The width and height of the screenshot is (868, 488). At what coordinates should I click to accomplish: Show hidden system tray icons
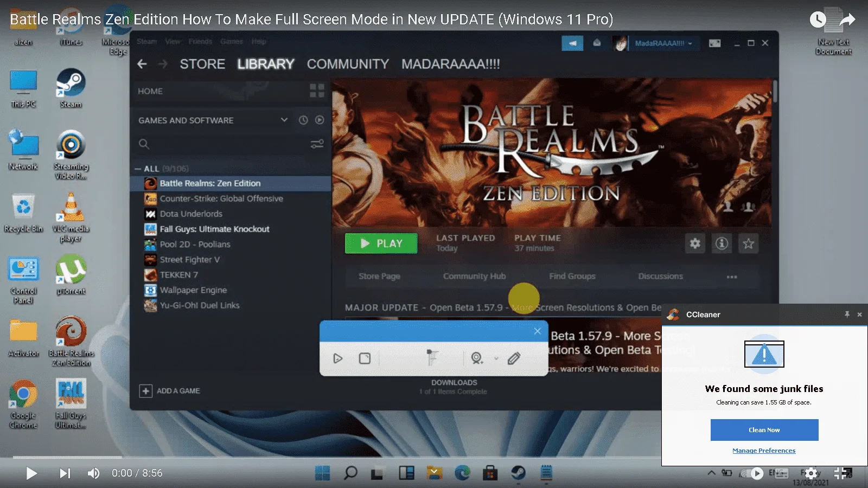point(711,473)
